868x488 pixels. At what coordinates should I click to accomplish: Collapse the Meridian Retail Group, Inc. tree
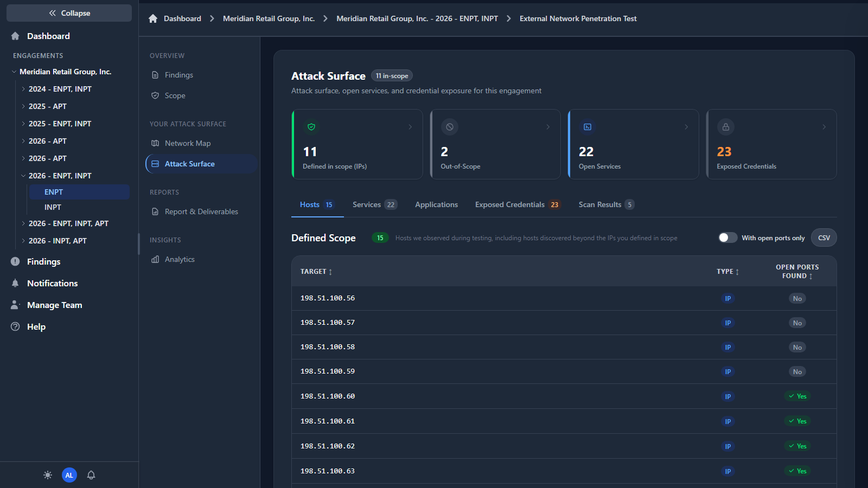[14, 72]
